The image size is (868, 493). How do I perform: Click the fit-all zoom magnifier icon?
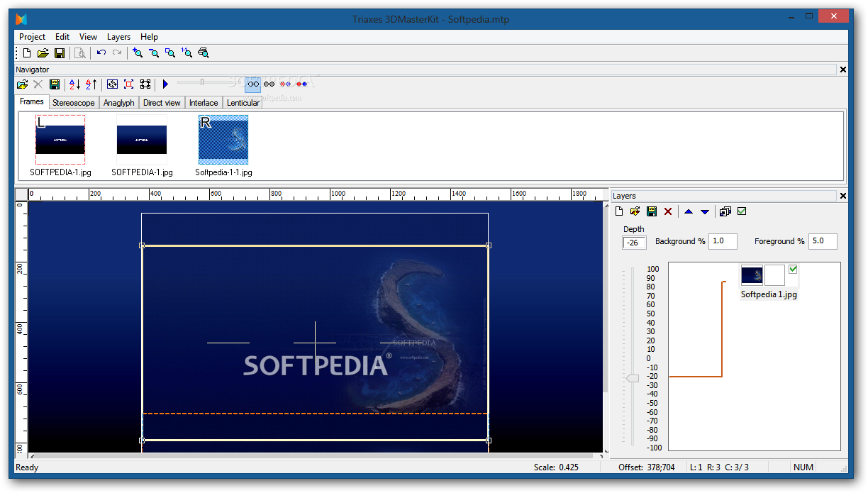(x=203, y=52)
